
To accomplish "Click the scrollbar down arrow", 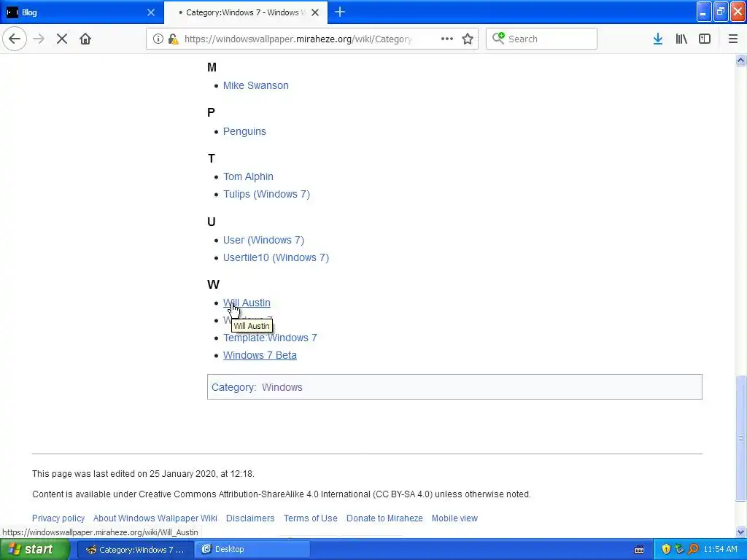I will 741,532.
